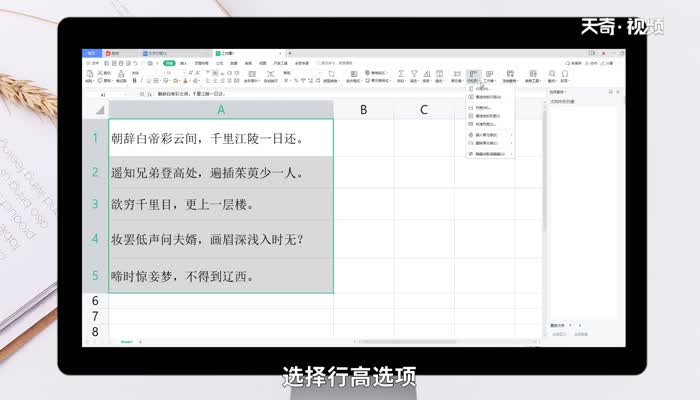Screen dimensions: 700x400
Task: Click the AutoSum sigma icon
Action: click(x=401, y=74)
